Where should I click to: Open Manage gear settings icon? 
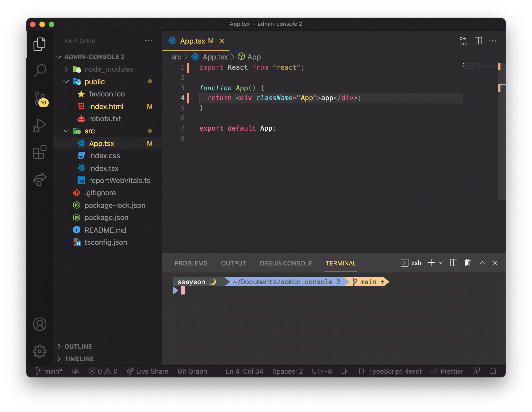(40, 351)
